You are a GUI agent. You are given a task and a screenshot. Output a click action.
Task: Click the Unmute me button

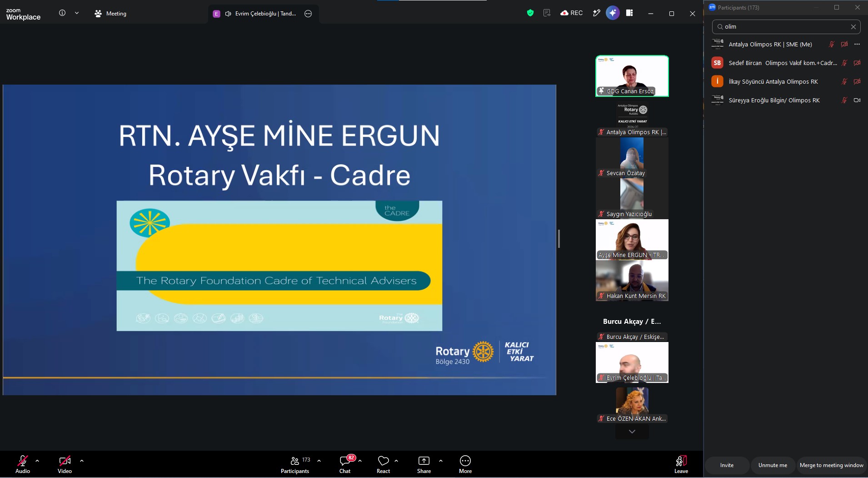point(773,465)
